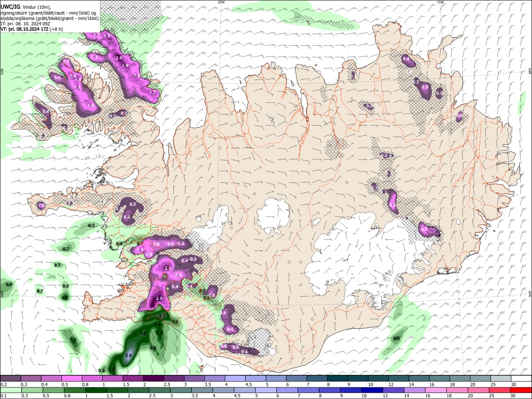
Task: Select the 30 bright red swatch in the rain legend row
Action: pyautogui.click(x=522, y=390)
